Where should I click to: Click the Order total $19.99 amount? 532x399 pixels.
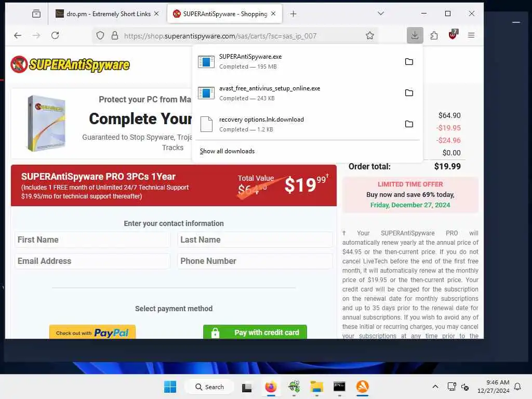(447, 166)
